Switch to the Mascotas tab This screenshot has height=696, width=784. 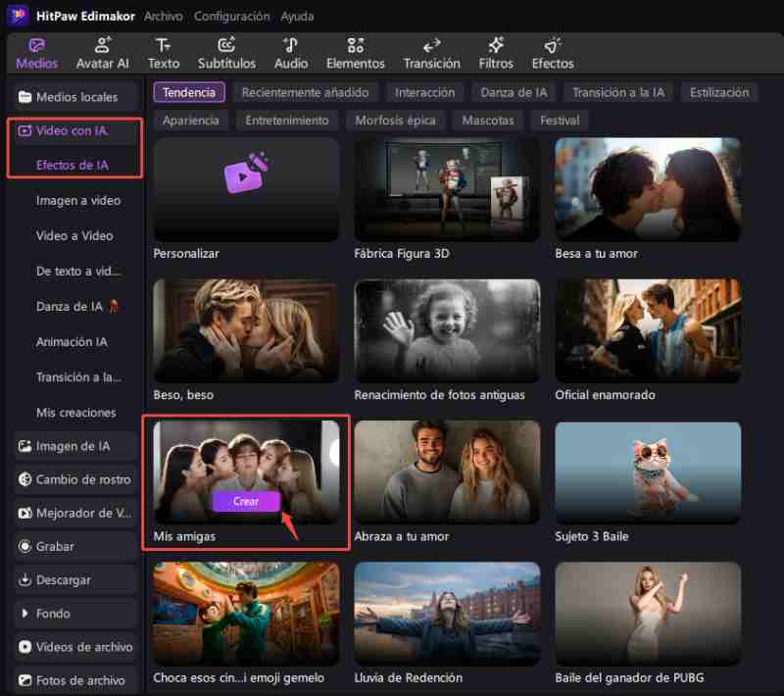(x=487, y=121)
